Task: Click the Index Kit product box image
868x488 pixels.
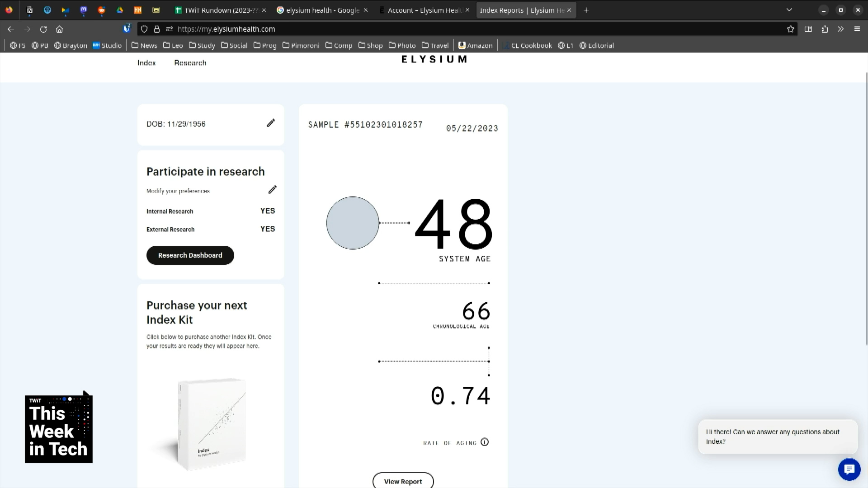Action: (x=211, y=424)
